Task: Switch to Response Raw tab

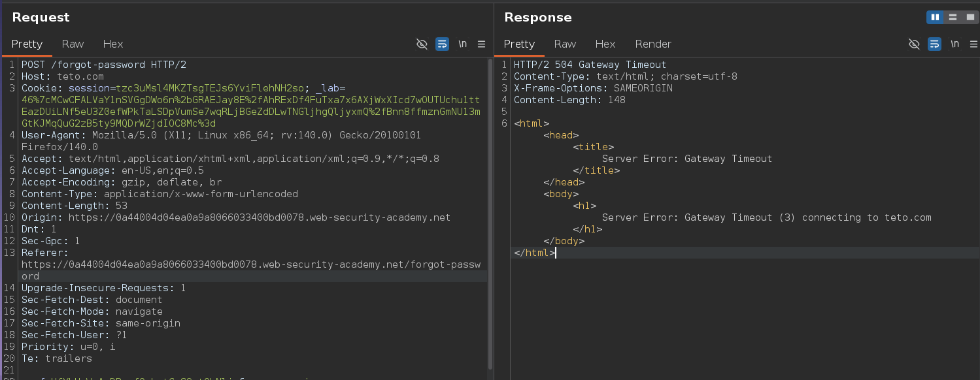Action: coord(565,44)
